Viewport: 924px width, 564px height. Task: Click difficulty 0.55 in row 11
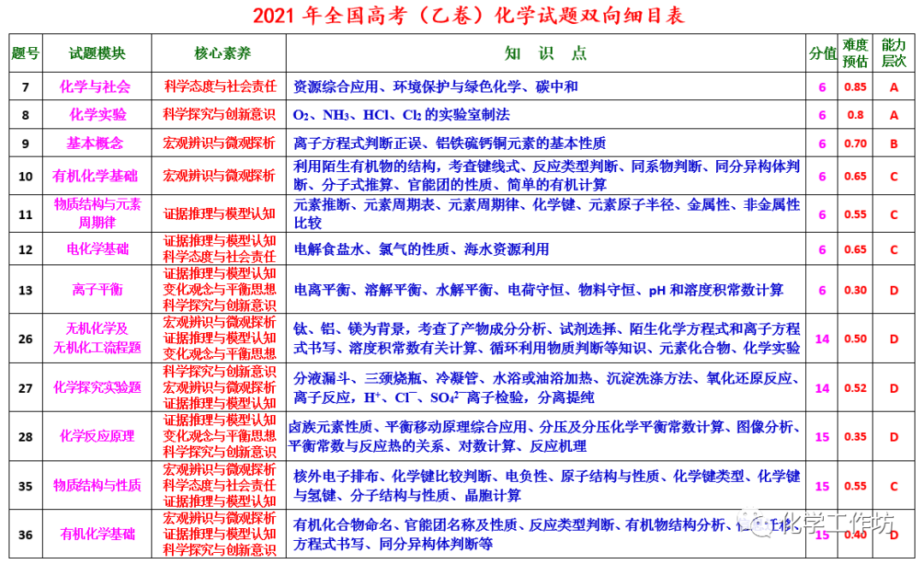(855, 215)
